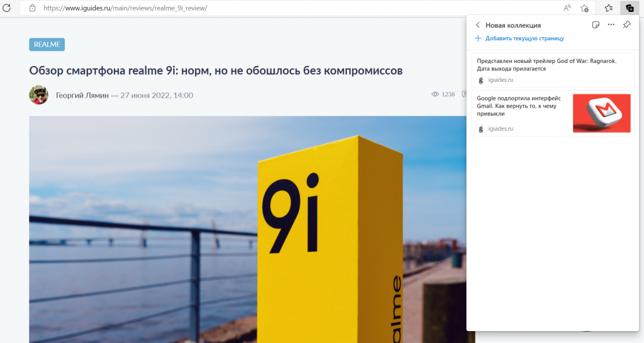Click the padlock site security icon

point(32,8)
